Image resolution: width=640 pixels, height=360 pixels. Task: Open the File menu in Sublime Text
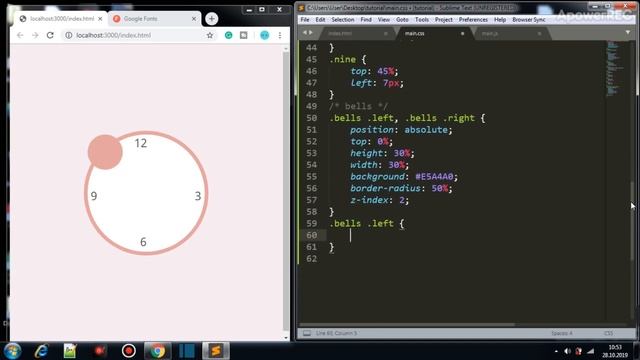point(305,20)
